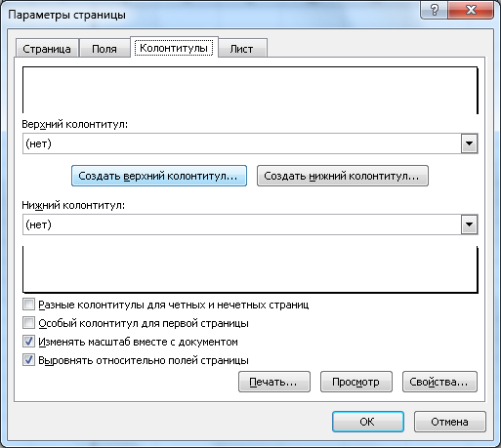Click the Верхний колонтитул combo box field
Image resolution: width=501 pixels, height=448 pixels.
[x=250, y=143]
